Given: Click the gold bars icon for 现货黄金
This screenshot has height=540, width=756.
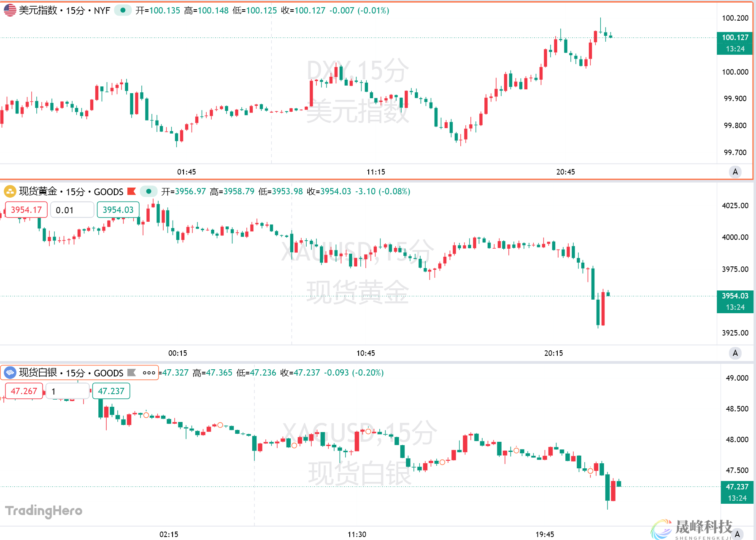Looking at the screenshot, I should pos(10,191).
